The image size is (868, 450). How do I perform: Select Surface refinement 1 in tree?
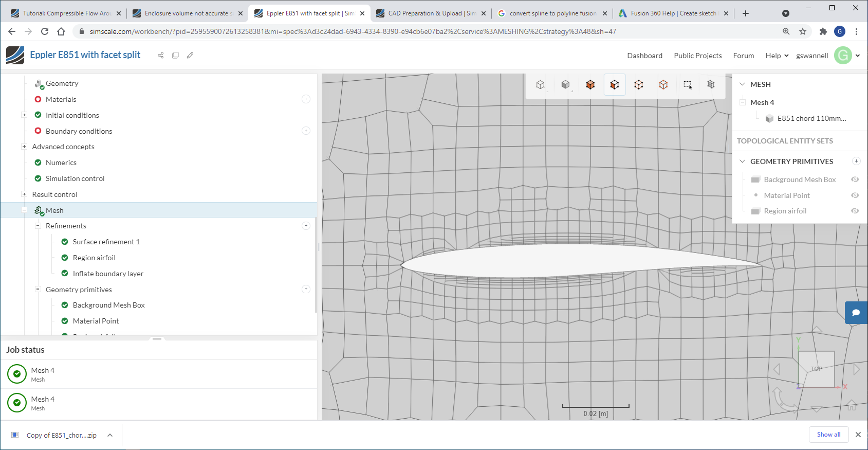click(106, 242)
